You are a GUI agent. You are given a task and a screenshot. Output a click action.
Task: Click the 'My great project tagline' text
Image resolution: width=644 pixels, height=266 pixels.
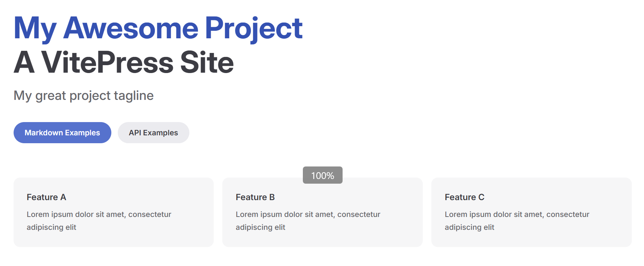coord(83,96)
